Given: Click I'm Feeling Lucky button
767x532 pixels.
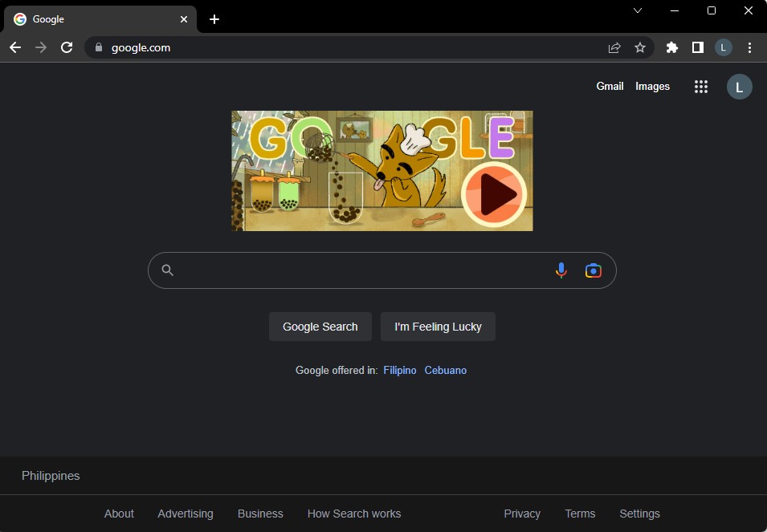Looking at the screenshot, I should coord(438,327).
